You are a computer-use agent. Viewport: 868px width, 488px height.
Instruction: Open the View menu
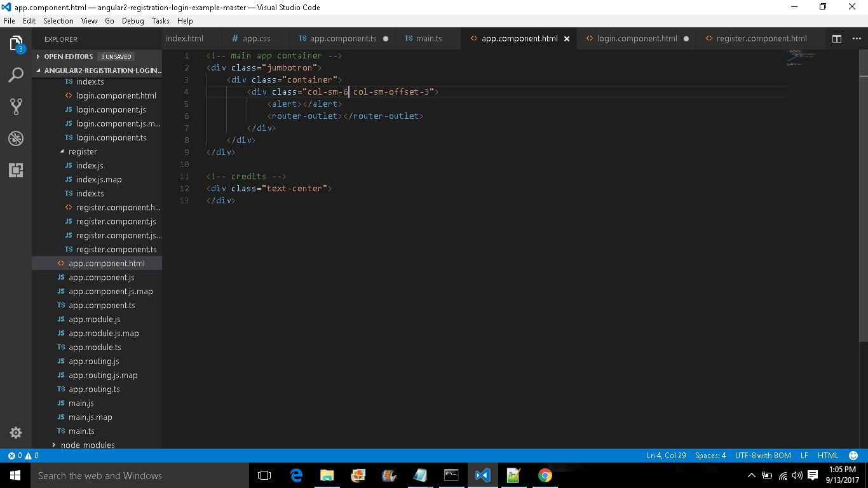90,21
